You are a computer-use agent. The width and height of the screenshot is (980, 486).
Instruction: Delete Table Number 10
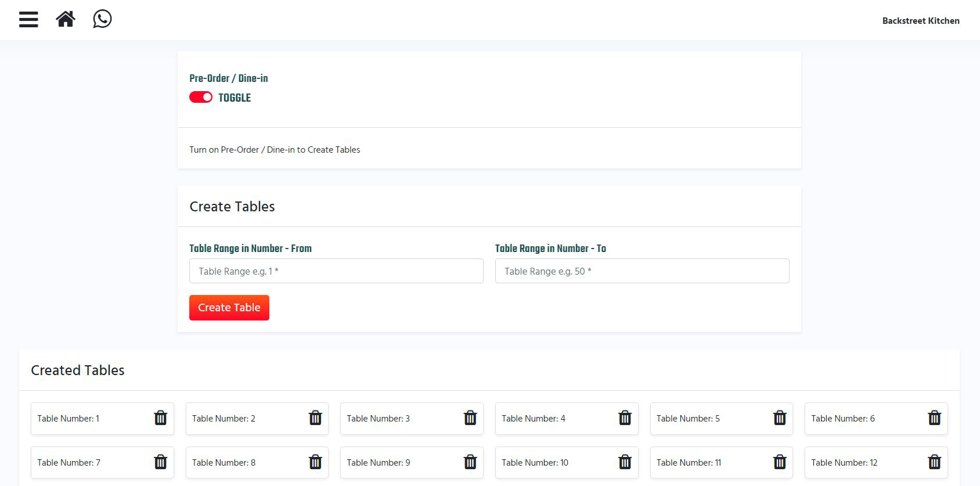point(625,462)
